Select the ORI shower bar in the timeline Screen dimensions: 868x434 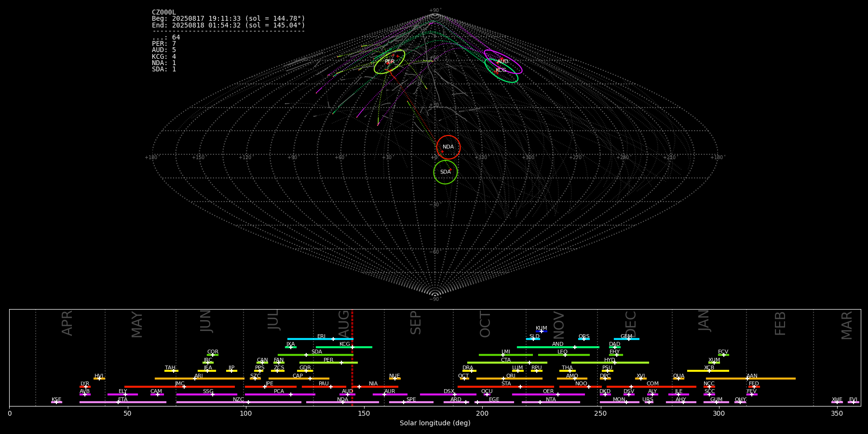tap(509, 379)
